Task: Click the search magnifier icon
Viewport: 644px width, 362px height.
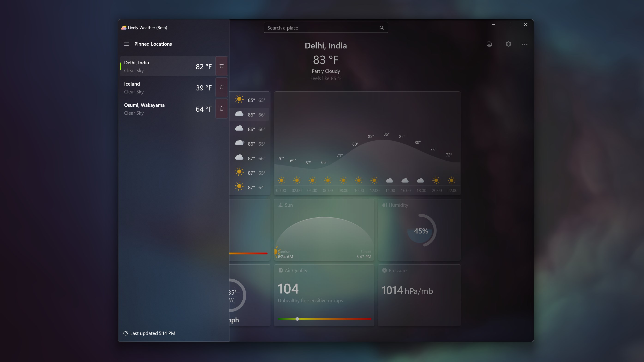Action: (382, 27)
